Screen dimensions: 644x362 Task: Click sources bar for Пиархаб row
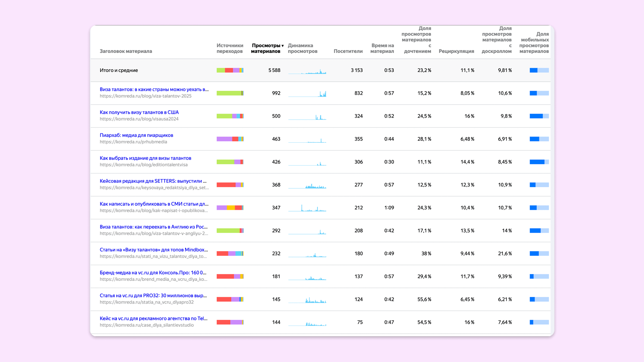[x=230, y=139]
